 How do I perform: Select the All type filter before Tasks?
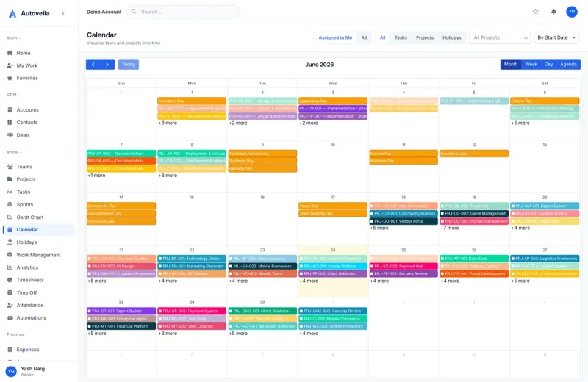382,38
